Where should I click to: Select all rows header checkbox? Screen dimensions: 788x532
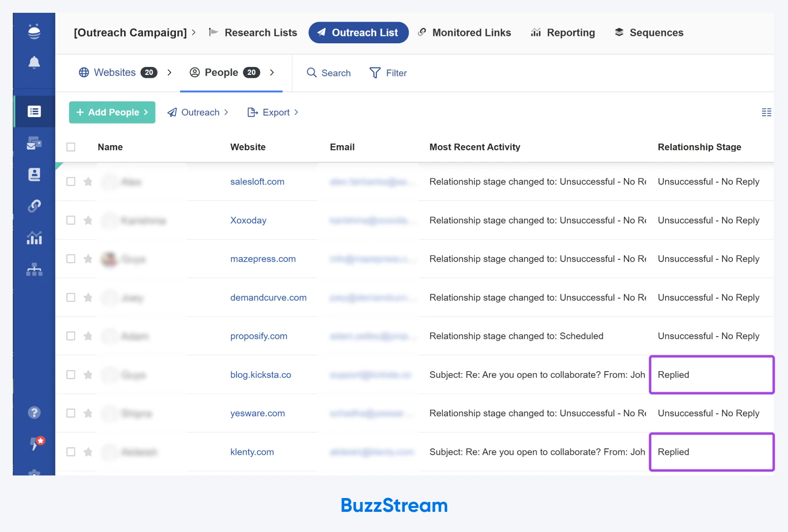(71, 147)
